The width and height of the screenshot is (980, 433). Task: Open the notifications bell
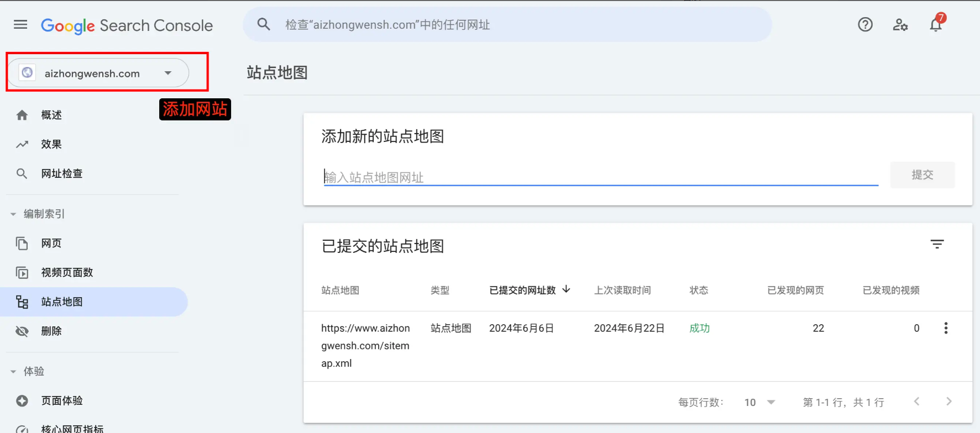(936, 24)
